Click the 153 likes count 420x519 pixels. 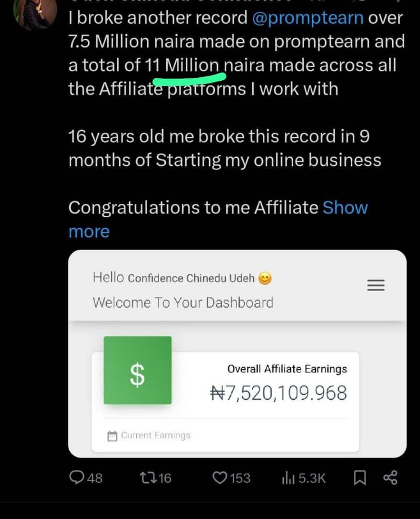pos(240,478)
